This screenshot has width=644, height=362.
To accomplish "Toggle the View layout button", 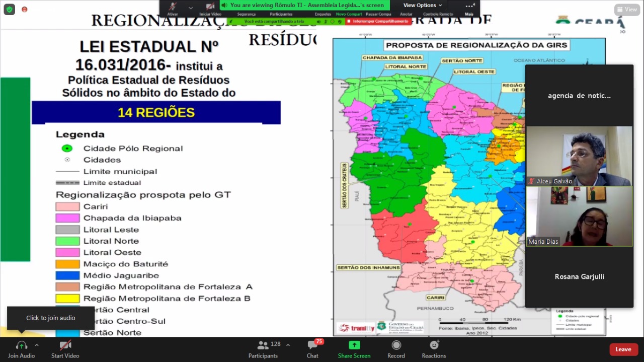I will point(627,10).
